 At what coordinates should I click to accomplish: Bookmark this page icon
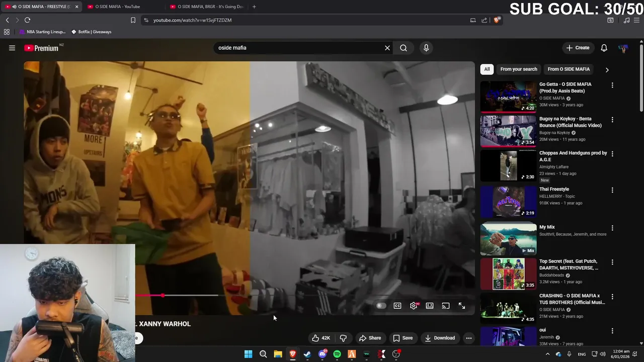(x=133, y=20)
